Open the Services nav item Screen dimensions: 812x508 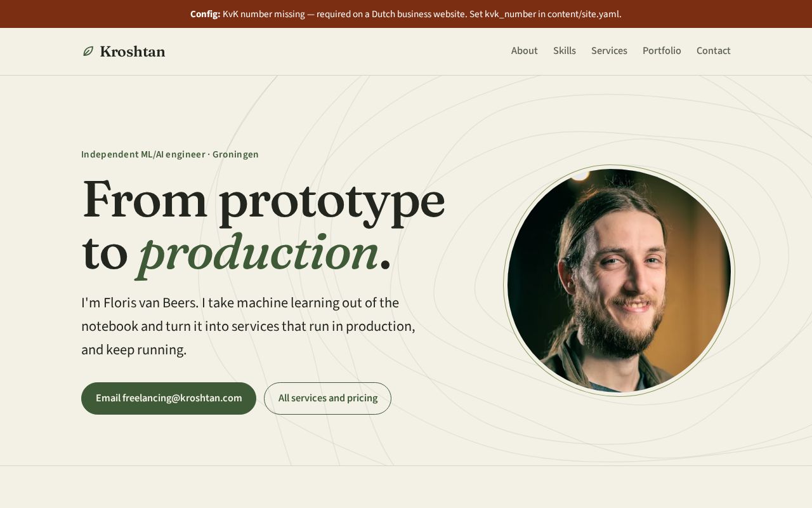click(609, 51)
